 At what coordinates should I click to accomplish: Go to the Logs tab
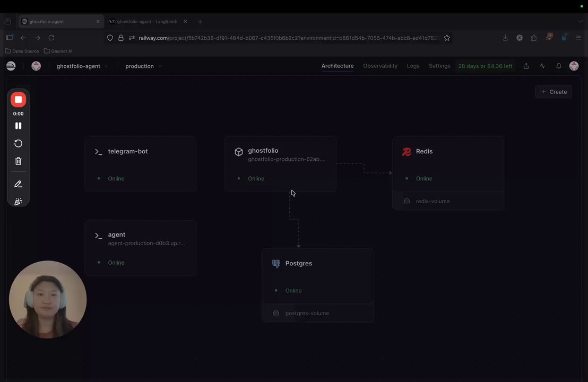[x=413, y=66]
